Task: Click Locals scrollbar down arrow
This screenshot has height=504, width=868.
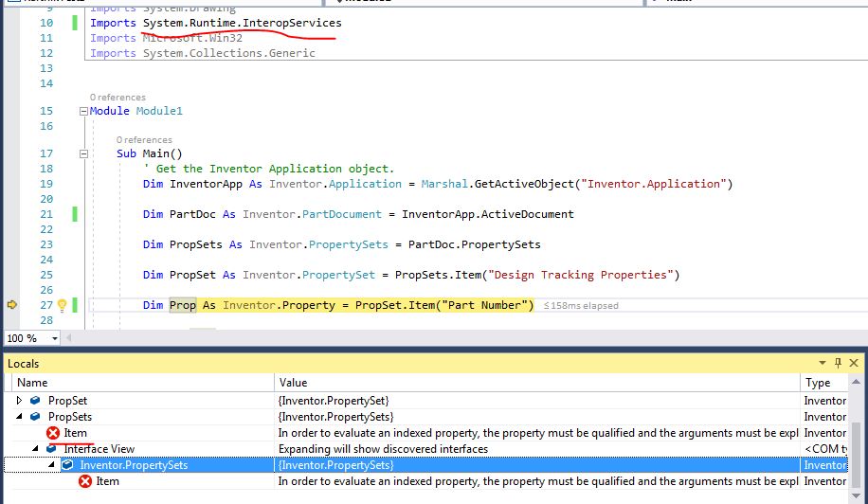Action: [x=856, y=495]
